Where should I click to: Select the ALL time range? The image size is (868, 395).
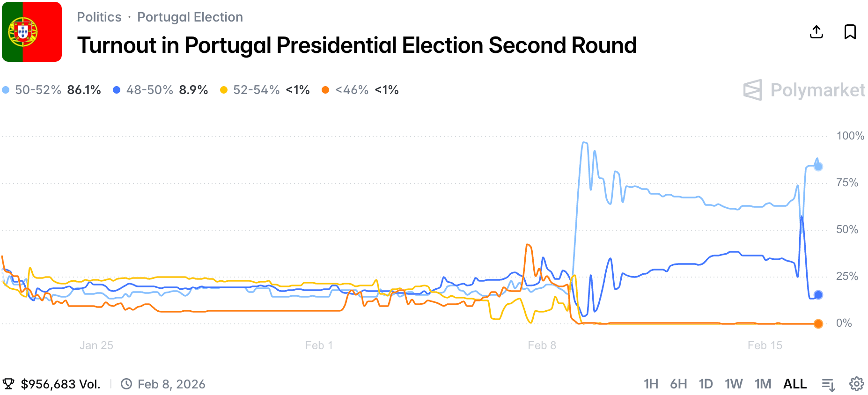tap(795, 384)
